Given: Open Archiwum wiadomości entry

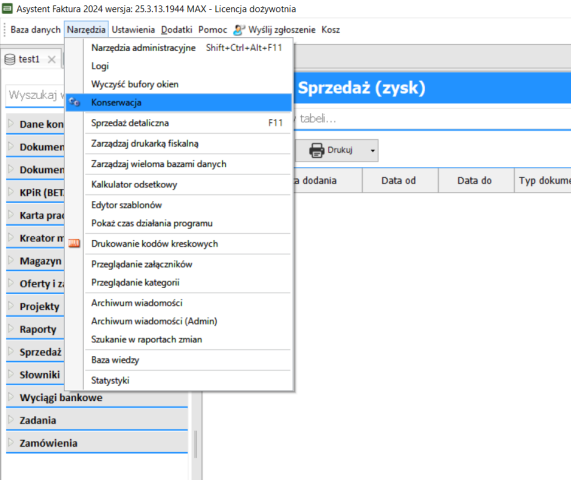Looking at the screenshot, I should point(179,303).
